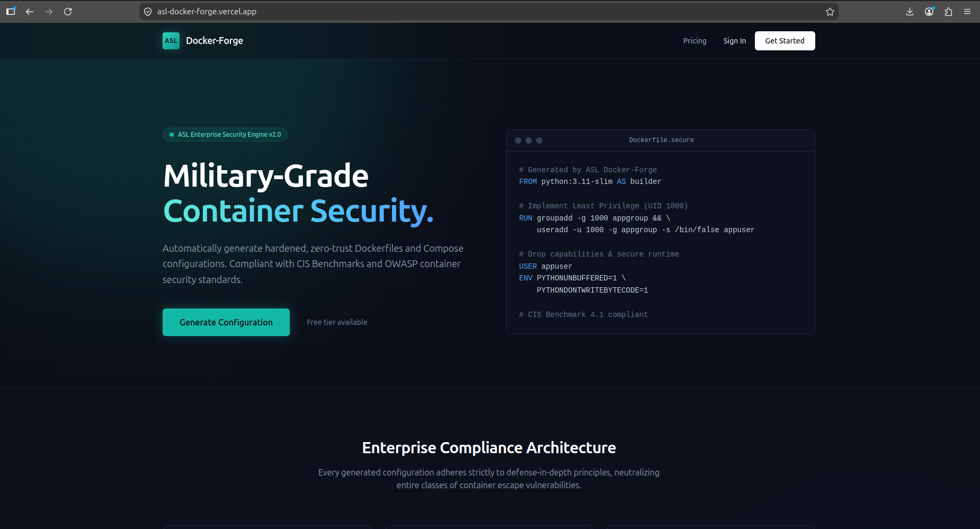
Task: Open the extensions puzzle icon
Action: pyautogui.click(x=948, y=12)
